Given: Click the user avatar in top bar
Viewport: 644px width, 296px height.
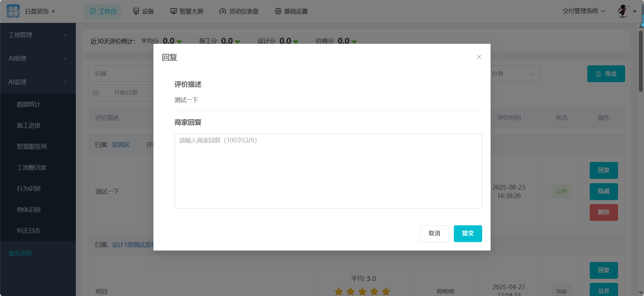Looking at the screenshot, I should point(623,11).
